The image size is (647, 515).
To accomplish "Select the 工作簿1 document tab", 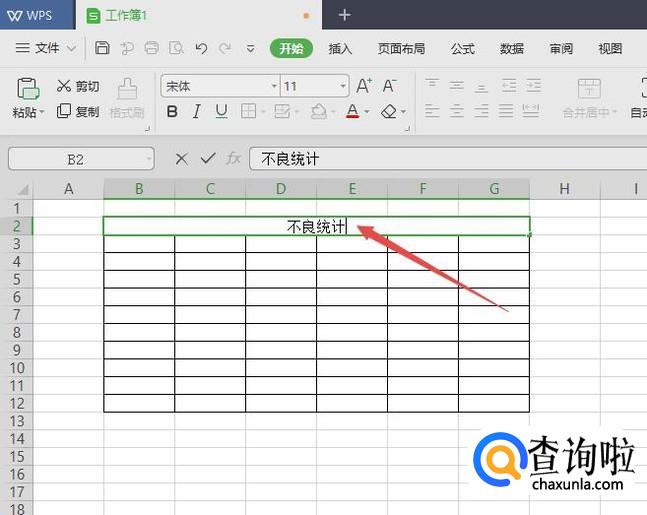I will point(198,15).
